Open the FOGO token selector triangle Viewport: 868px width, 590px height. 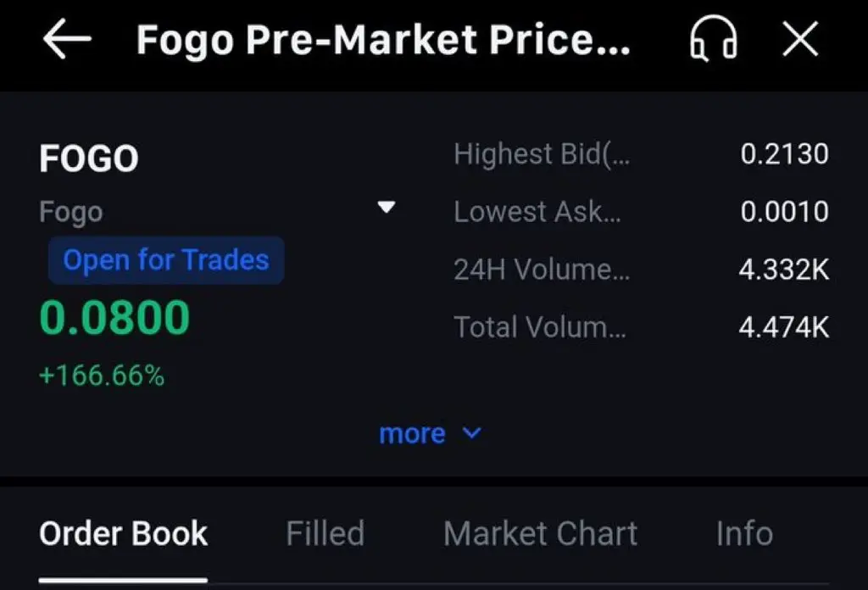pyautogui.click(x=387, y=208)
